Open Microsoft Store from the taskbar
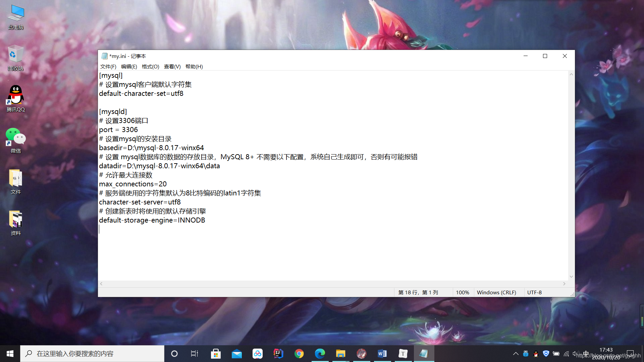Screen dimensions: 644x362 tap(216, 354)
